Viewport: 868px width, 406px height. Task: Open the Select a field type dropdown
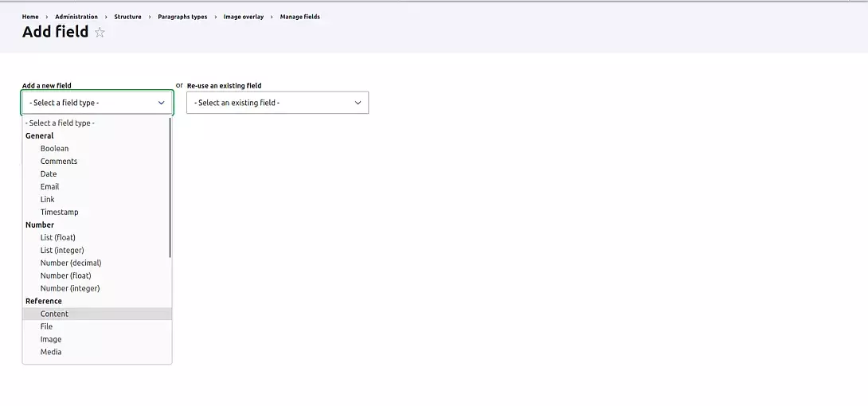pos(97,103)
